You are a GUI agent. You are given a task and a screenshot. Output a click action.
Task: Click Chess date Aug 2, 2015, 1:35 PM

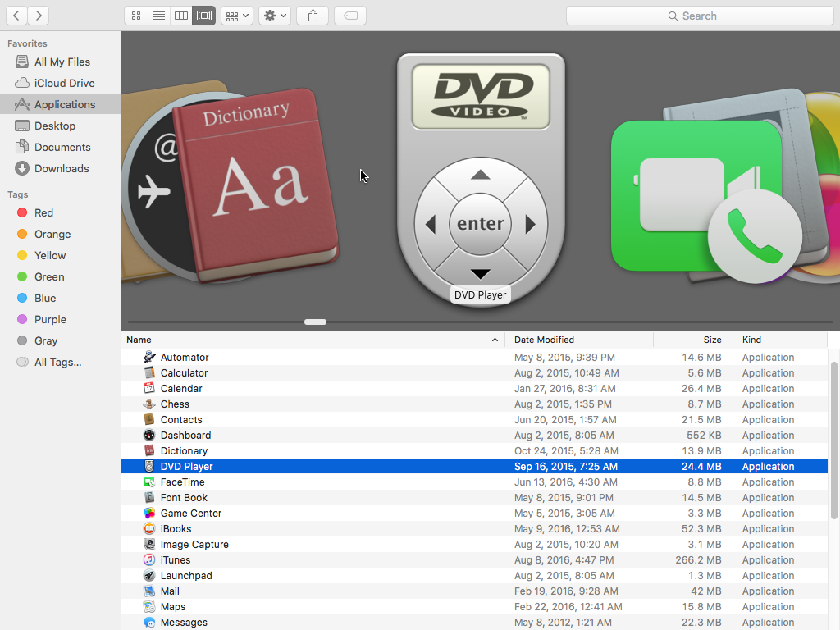click(x=563, y=404)
